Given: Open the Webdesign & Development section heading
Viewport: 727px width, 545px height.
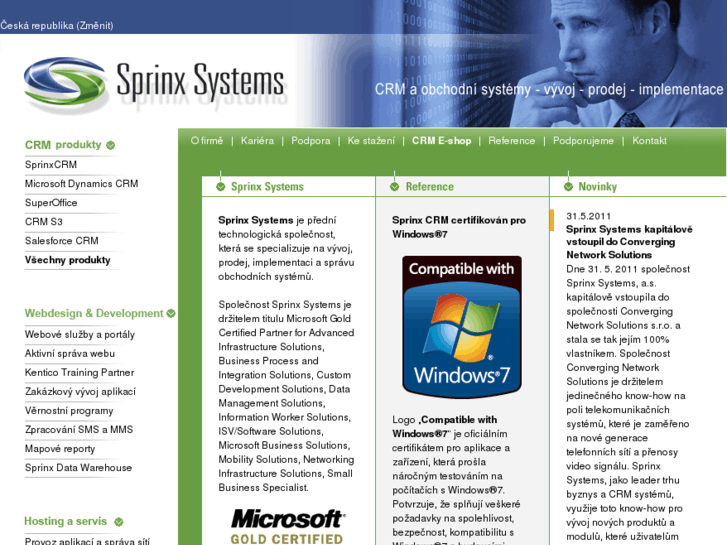Looking at the screenshot, I should tap(94, 313).
